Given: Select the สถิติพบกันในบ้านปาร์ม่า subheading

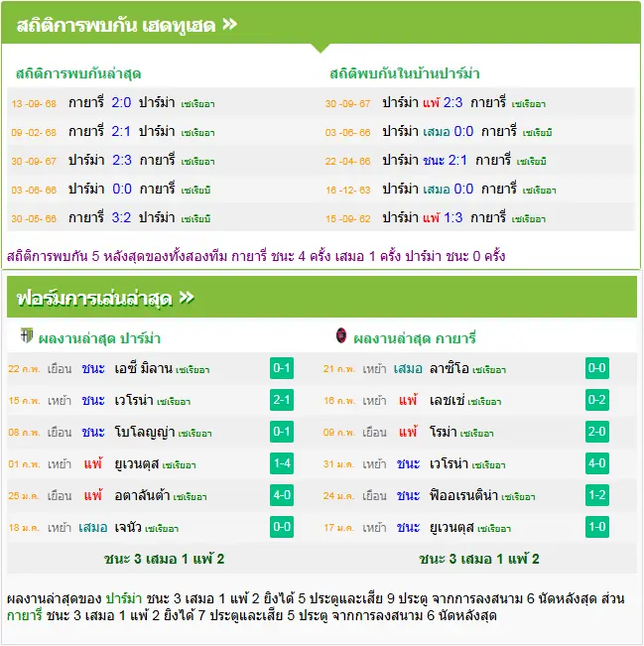Looking at the screenshot, I should (405, 73).
